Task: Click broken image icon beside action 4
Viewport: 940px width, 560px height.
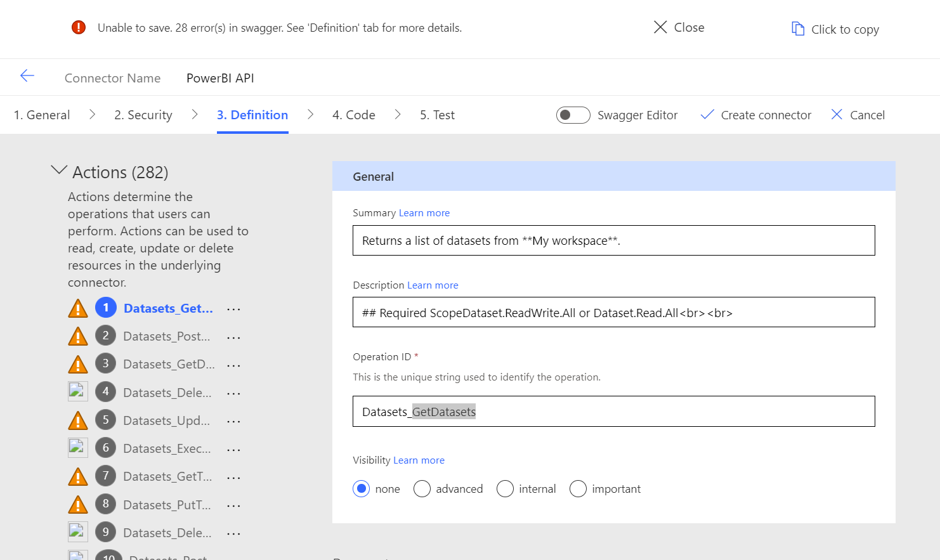Action: [x=78, y=391]
